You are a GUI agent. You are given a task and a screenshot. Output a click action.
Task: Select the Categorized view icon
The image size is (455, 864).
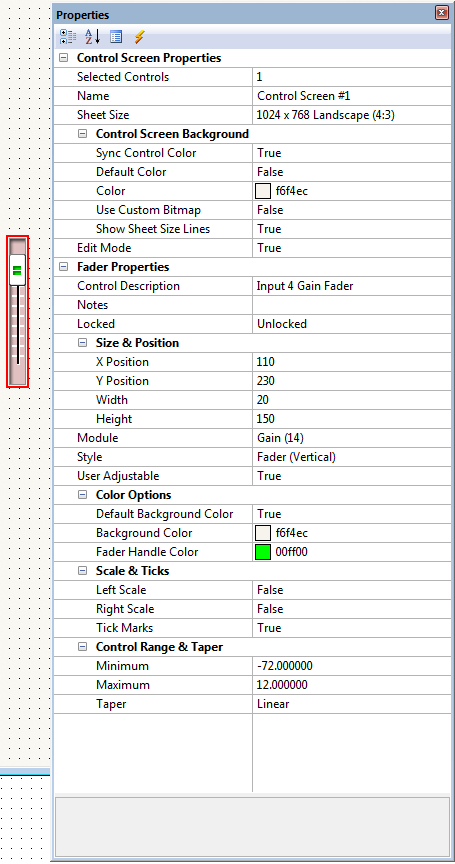click(68, 37)
